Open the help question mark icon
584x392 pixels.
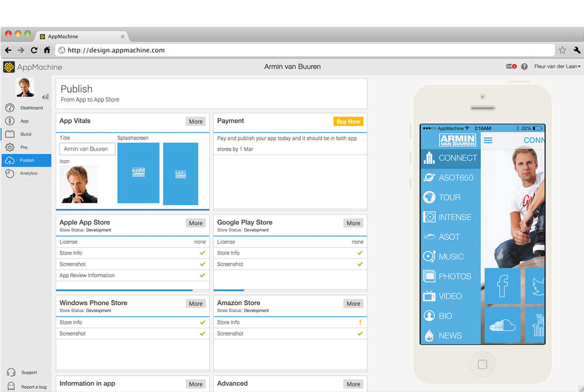pyautogui.click(x=525, y=67)
